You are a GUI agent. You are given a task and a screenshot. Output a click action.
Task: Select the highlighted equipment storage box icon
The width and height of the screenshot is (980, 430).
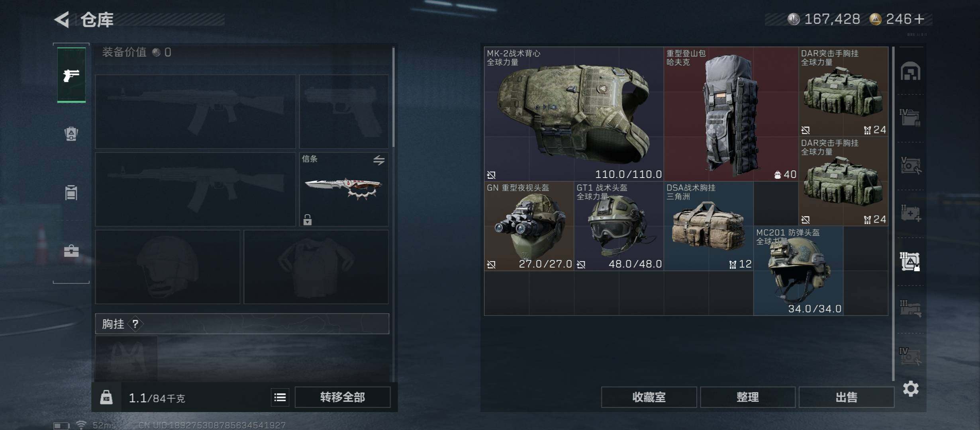click(x=910, y=262)
